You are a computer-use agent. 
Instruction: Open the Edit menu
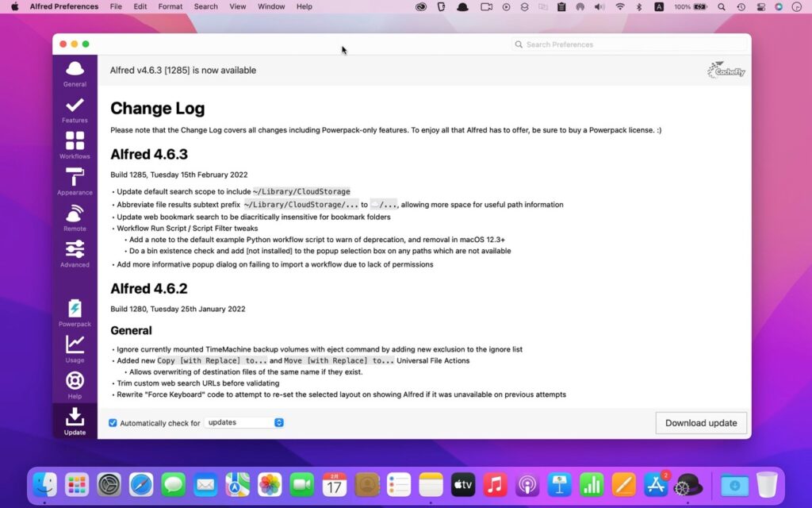tap(140, 6)
